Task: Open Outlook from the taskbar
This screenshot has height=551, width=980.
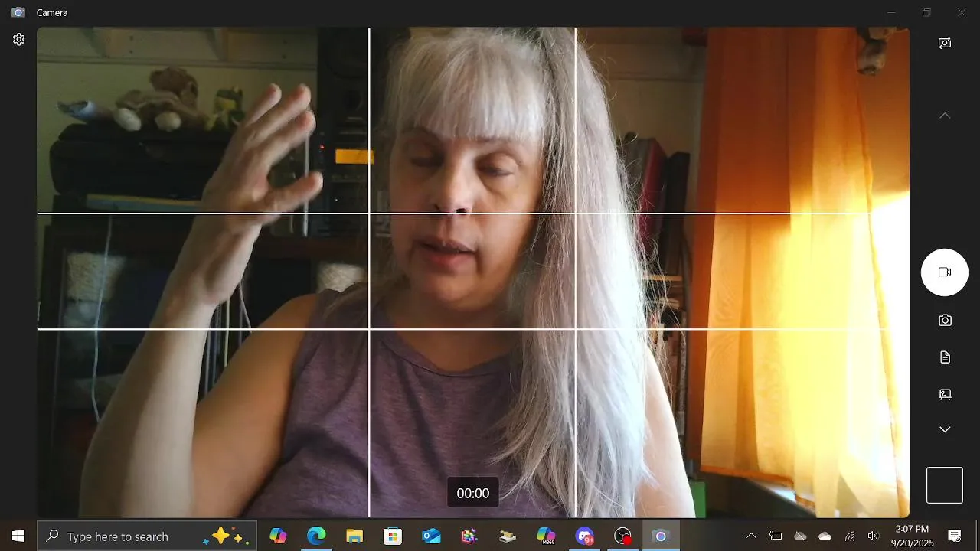Action: point(431,536)
